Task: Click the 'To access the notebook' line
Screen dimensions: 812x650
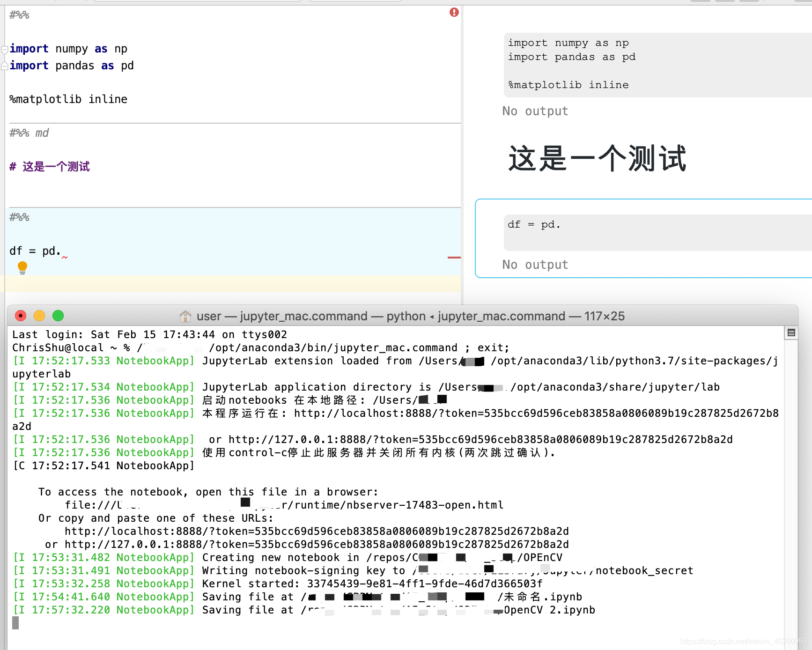Action: point(208,492)
